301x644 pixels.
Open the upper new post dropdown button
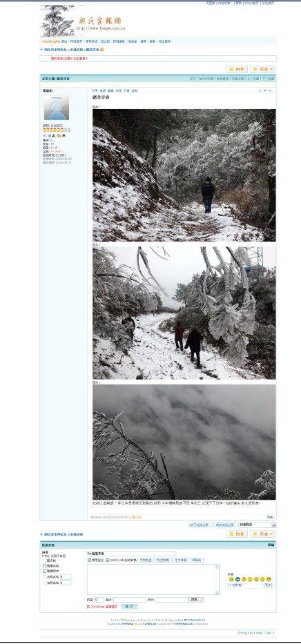click(x=263, y=70)
